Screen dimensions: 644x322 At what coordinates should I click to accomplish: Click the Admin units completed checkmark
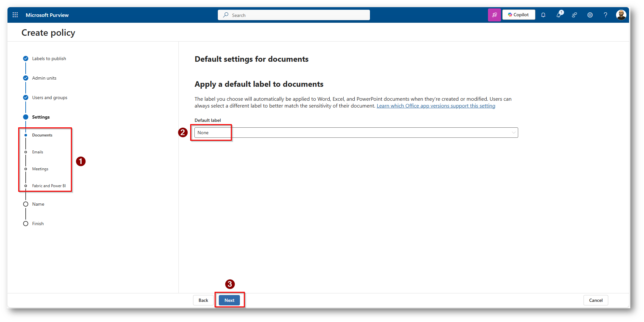[x=26, y=78]
